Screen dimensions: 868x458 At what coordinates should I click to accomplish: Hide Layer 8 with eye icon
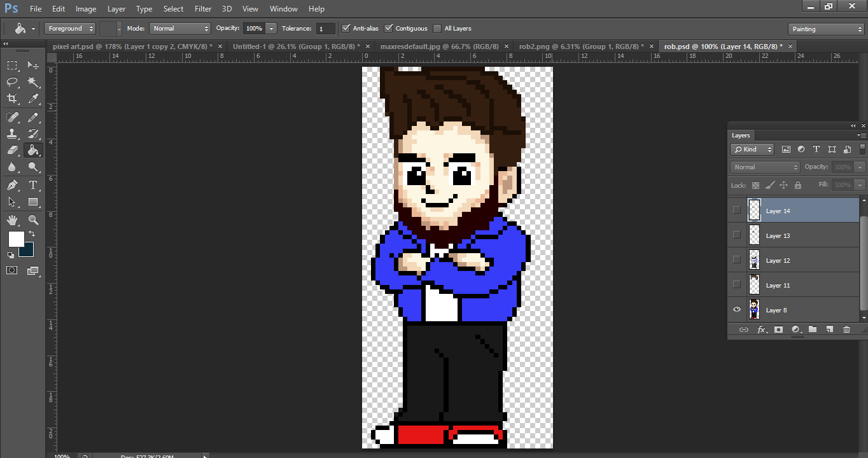click(x=737, y=310)
